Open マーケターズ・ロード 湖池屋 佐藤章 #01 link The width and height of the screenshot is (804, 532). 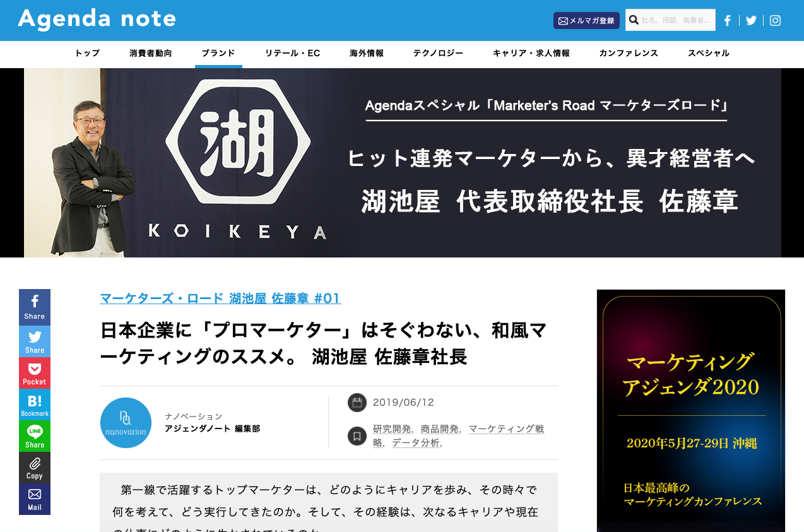click(220, 299)
